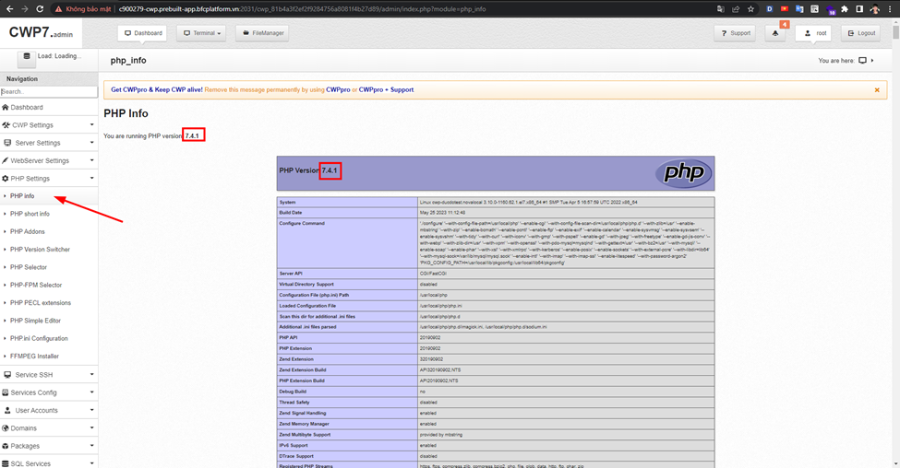
Task: Open PHP Selector
Action: pos(28,268)
